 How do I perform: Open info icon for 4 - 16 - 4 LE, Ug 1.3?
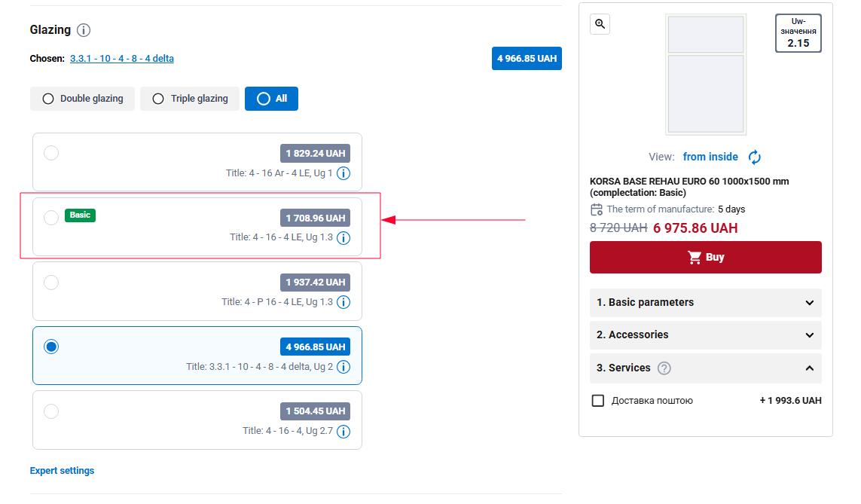pyautogui.click(x=343, y=238)
